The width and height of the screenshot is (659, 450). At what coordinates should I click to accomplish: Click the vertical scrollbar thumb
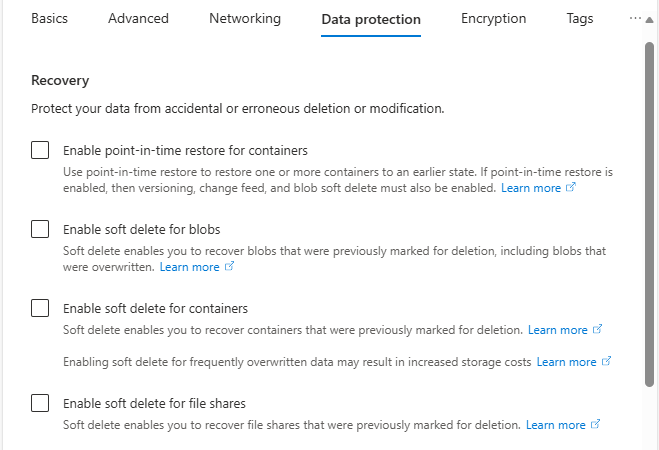(650, 210)
